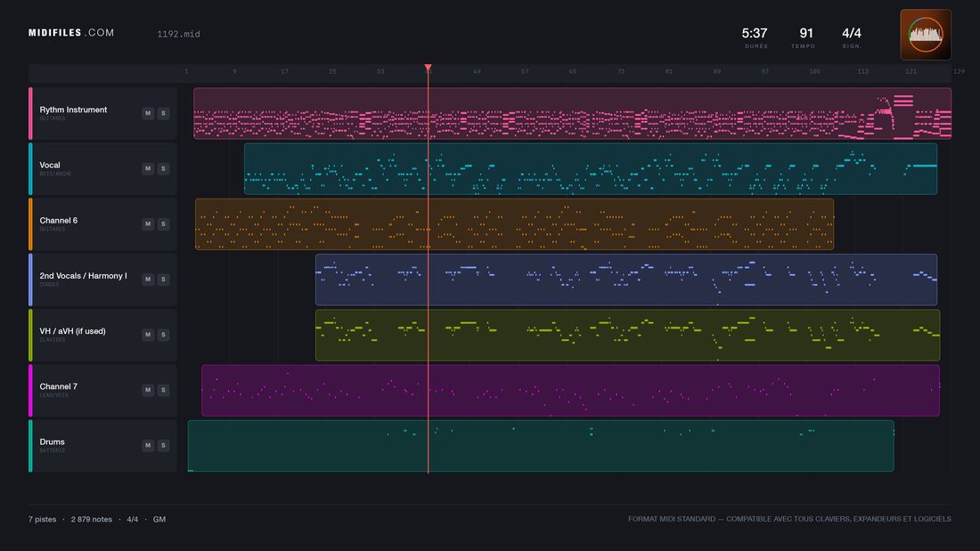The image size is (980, 551).
Task: Click the 'FORMAT MIDI STANDARD' footer text
Action: (x=672, y=519)
